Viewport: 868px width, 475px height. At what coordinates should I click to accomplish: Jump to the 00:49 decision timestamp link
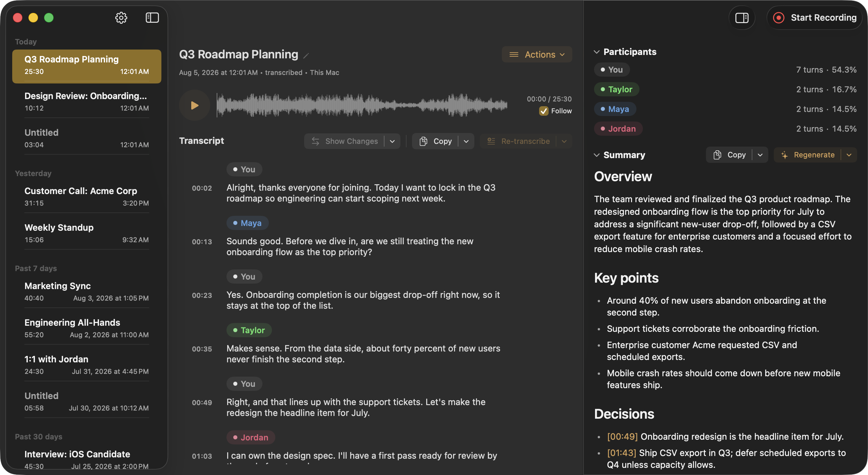(x=622, y=437)
